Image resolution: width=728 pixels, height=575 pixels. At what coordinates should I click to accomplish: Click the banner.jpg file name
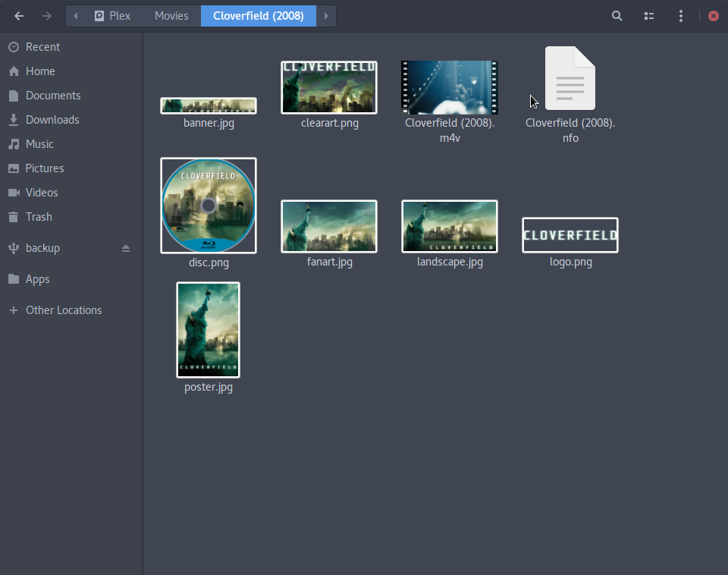209,123
